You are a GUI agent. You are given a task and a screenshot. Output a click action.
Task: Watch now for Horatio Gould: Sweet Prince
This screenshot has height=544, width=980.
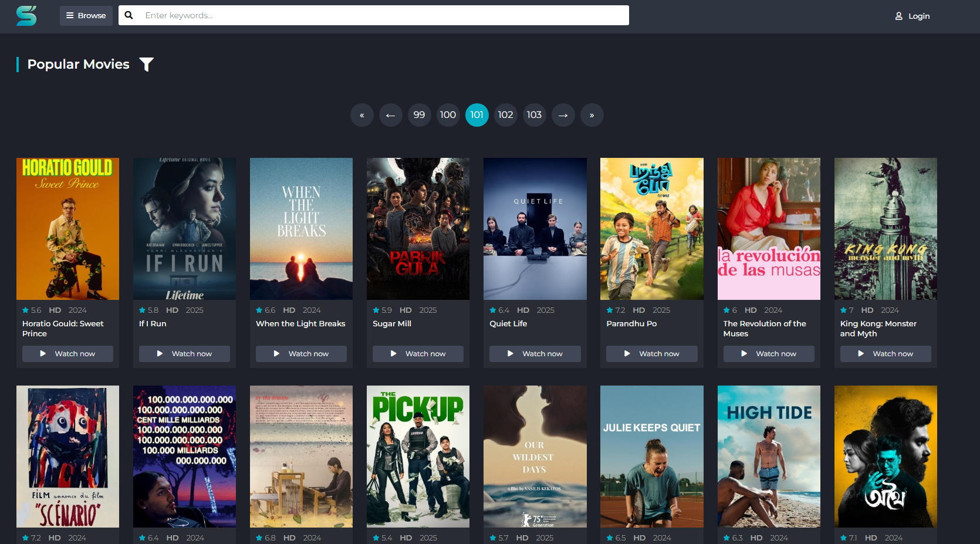click(67, 354)
